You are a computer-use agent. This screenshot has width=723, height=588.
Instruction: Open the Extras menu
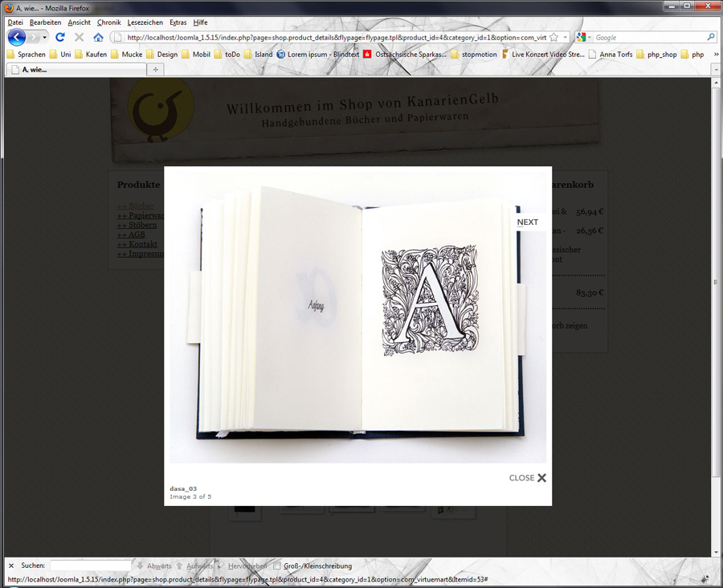[x=178, y=22]
